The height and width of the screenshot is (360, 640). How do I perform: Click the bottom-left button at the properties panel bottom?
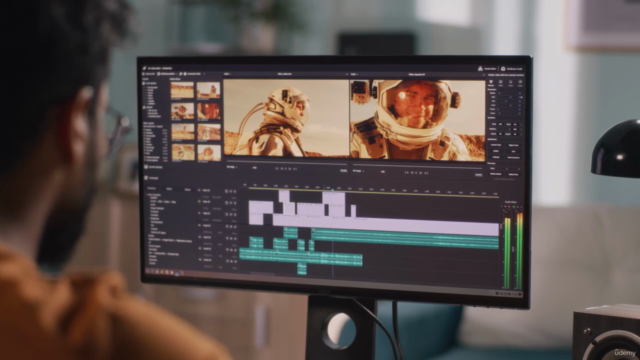[496, 174]
